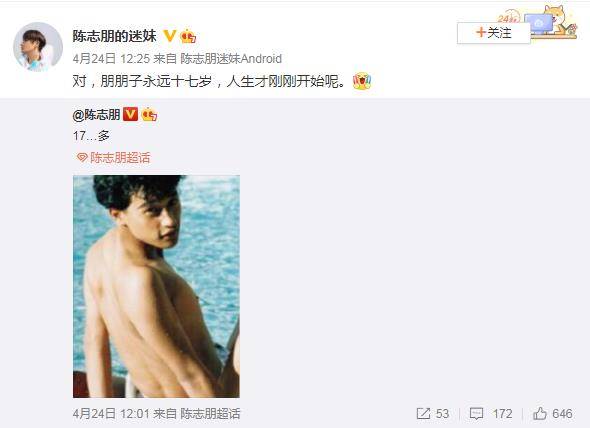Click the membership crown icon near username
Screen dimensions: 590x428
click(188, 36)
